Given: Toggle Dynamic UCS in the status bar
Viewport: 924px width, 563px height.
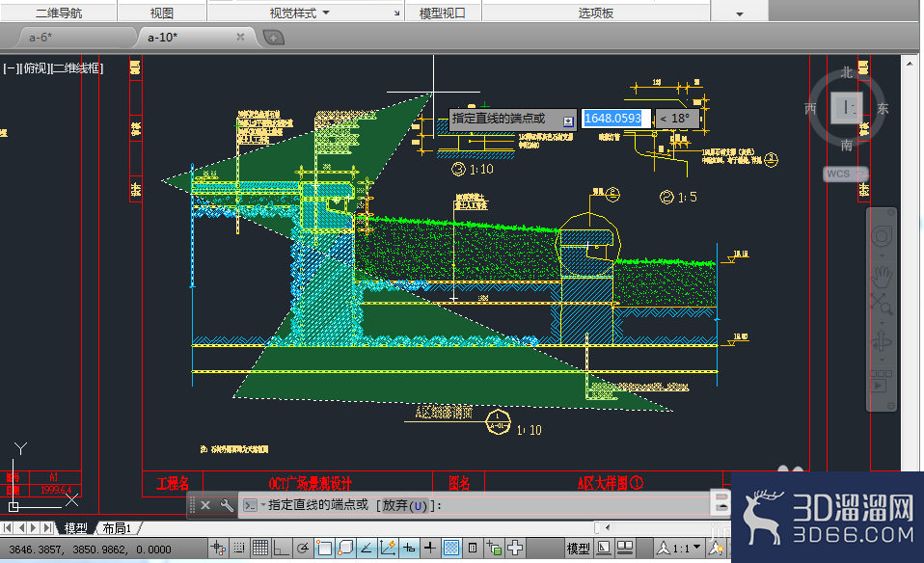Looking at the screenshot, I should pyautogui.click(x=387, y=549).
